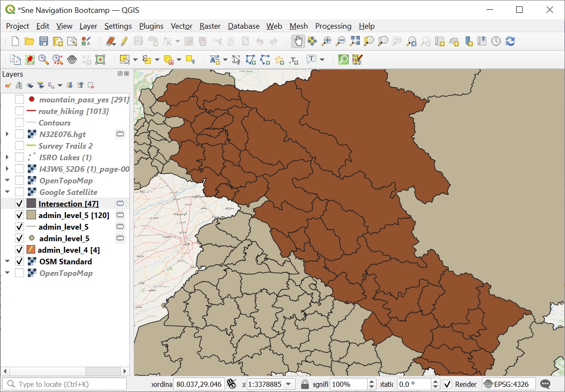Click the Refresh map icon
The width and height of the screenshot is (565, 392).
tap(510, 41)
